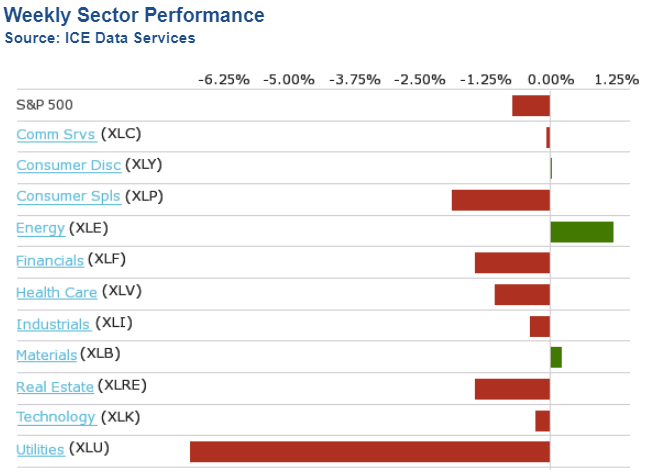
Task: Click the green Materials bar
Action: point(556,357)
